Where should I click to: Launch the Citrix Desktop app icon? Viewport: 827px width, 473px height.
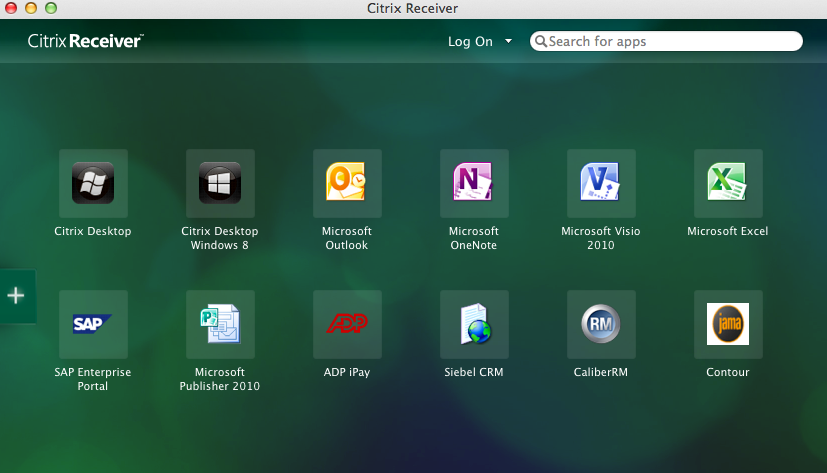coord(93,183)
